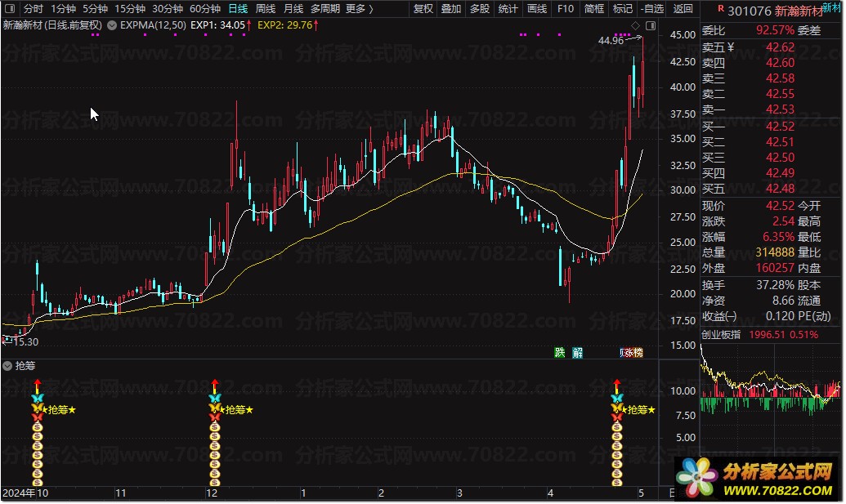This screenshot has width=846, height=504.
Task: Open the 多周期 multi-period view
Action: 325,9
